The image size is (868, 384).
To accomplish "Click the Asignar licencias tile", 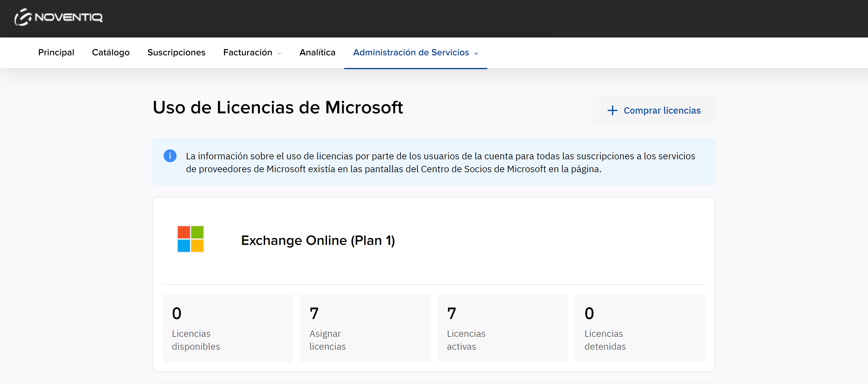I will click(365, 328).
